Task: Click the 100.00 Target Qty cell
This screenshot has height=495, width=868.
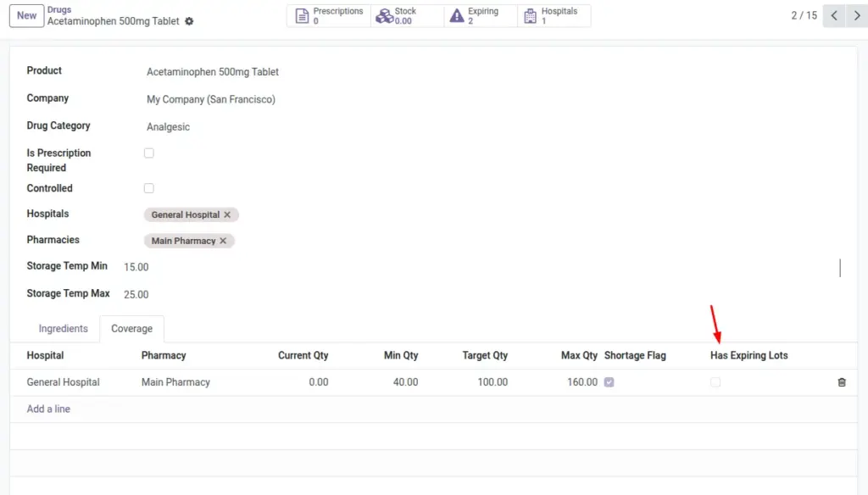Action: (x=492, y=382)
